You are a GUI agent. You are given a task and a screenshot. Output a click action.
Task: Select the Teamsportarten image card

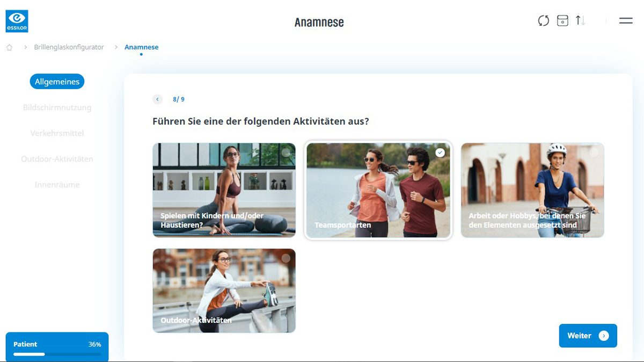pos(378,191)
